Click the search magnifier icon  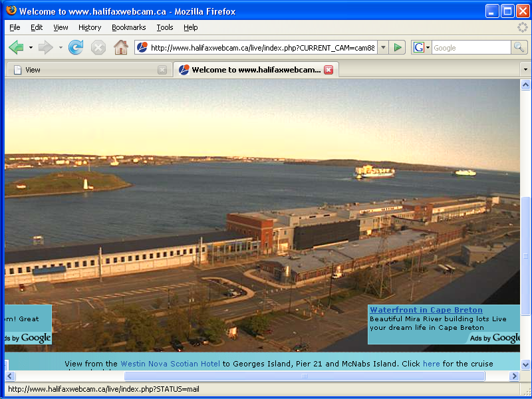pyautogui.click(x=519, y=47)
